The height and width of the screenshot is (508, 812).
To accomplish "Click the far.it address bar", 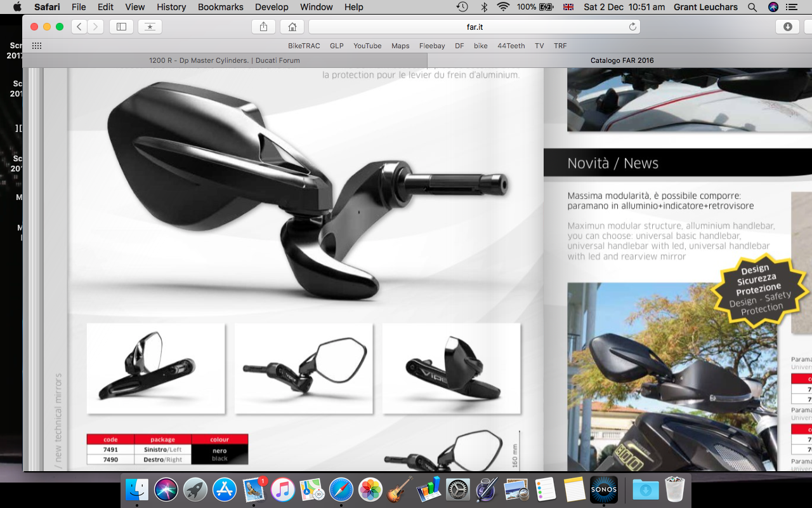I will pyautogui.click(x=474, y=27).
